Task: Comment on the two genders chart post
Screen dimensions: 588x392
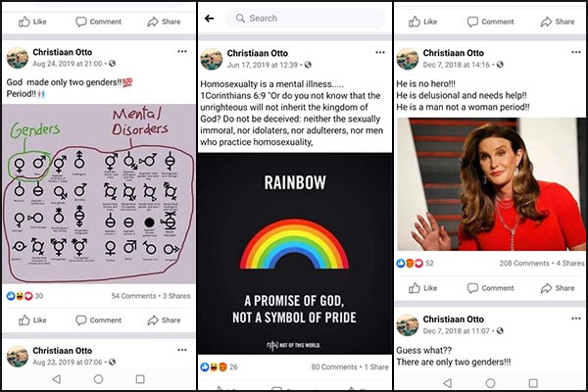Action: 98,320
